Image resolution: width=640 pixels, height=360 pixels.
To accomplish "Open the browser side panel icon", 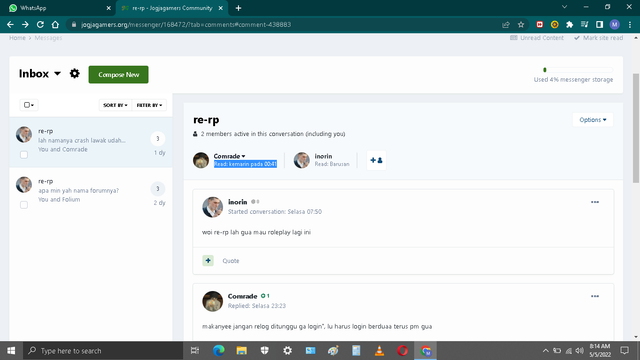I will tap(599, 24).
